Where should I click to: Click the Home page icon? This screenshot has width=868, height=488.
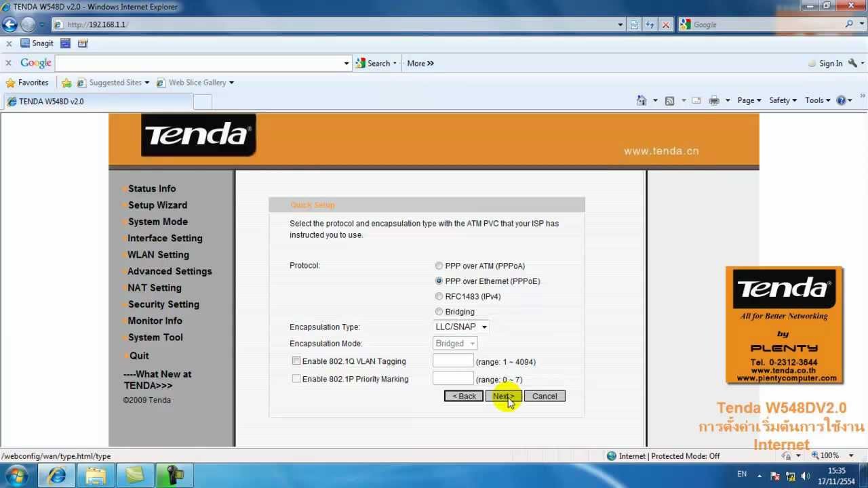tap(642, 100)
